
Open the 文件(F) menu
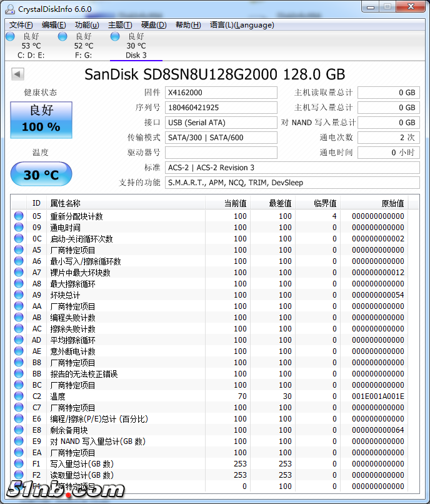tap(21, 25)
